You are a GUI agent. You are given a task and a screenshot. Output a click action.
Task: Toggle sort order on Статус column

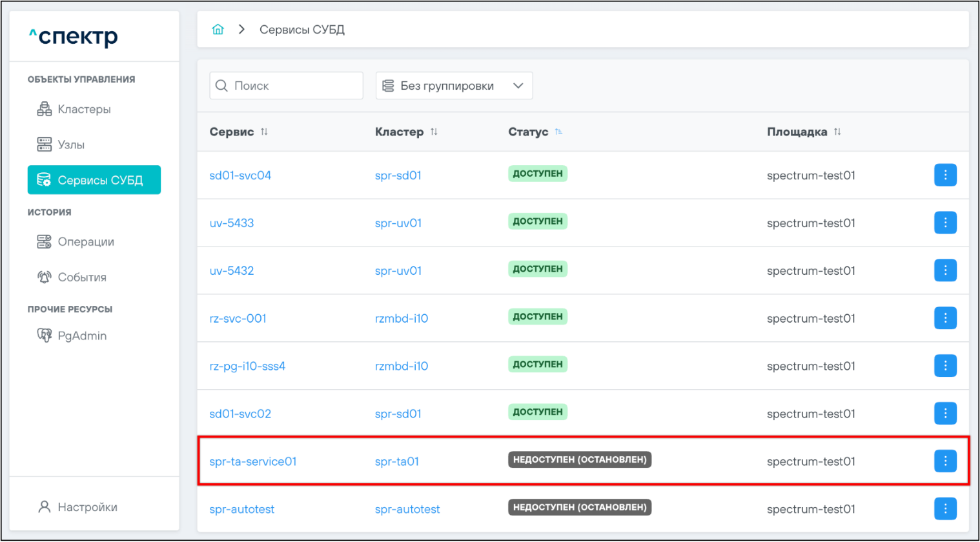click(x=558, y=132)
